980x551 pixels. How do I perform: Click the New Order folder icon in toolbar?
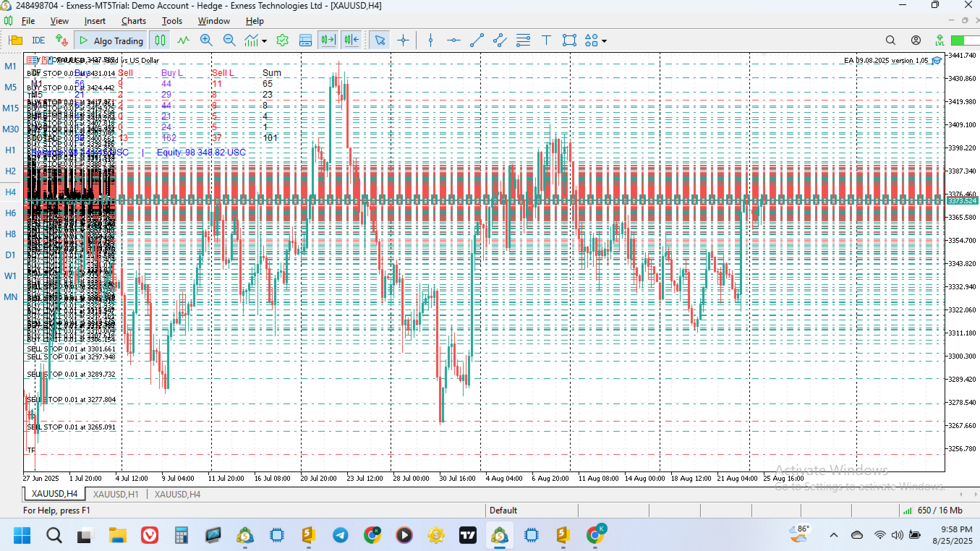16,40
